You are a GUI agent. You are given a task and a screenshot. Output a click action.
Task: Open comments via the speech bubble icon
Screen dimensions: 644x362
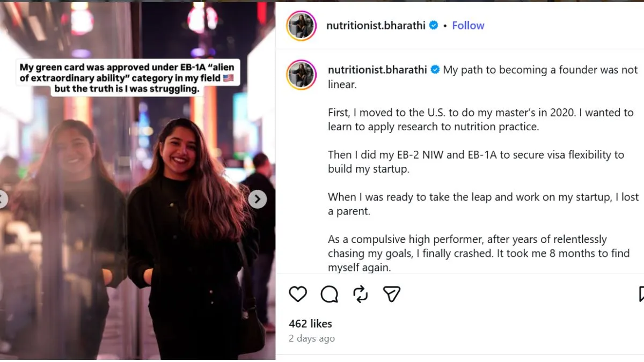[329, 294]
